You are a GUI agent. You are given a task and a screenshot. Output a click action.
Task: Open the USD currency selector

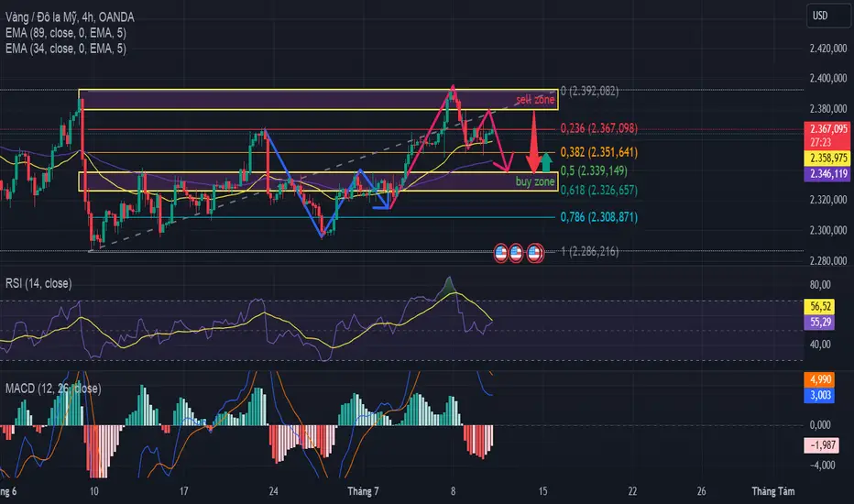[x=827, y=16]
